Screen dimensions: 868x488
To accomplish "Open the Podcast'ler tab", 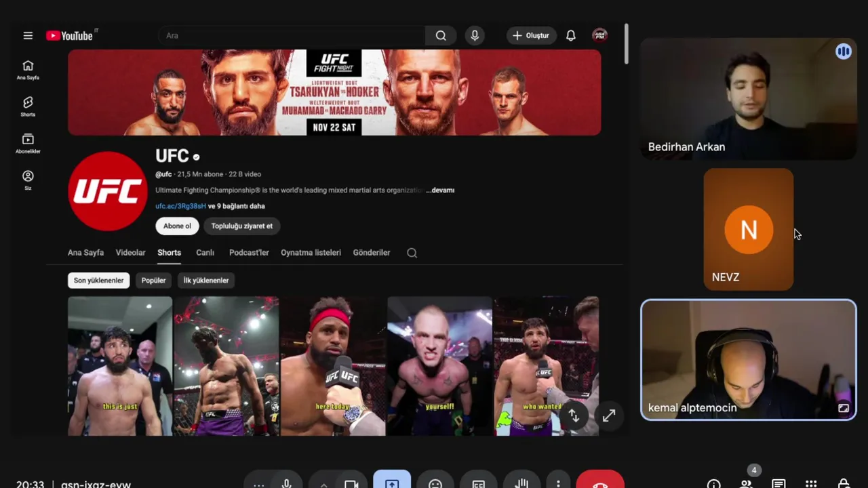I will point(249,253).
